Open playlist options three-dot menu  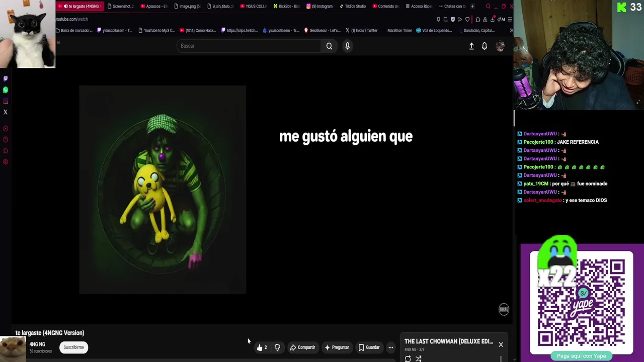501,358
